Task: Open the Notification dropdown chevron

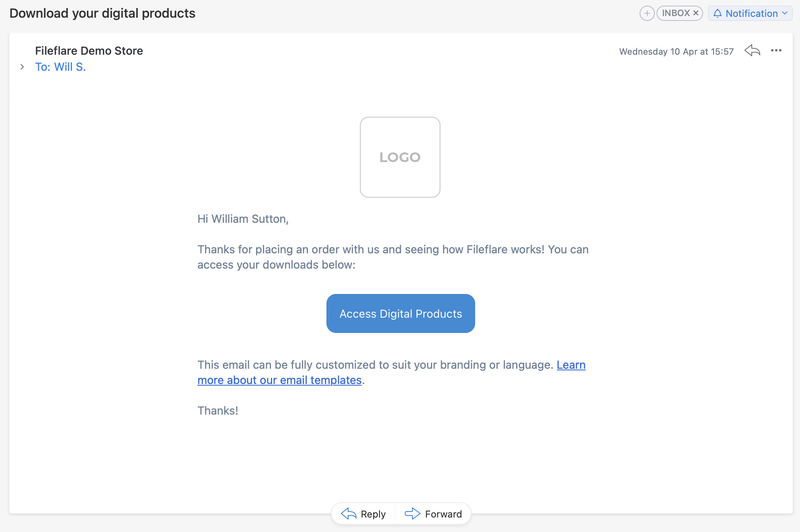Action: point(785,13)
